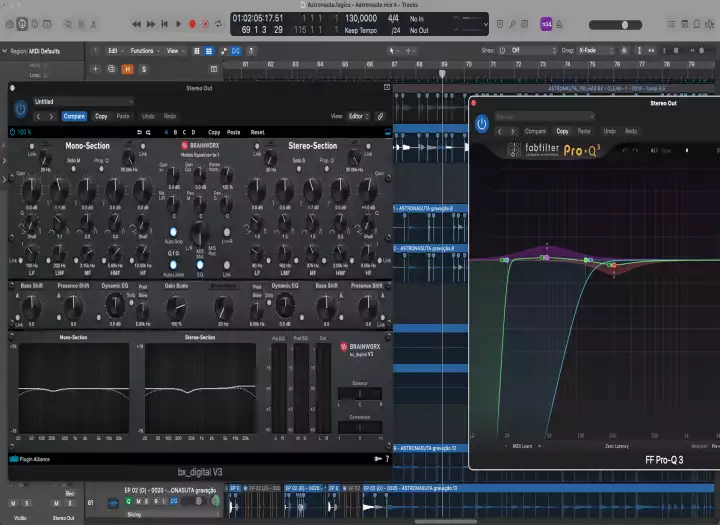Open the View Editor dropdown
Viewport: 720px width, 525px height.
click(359, 116)
